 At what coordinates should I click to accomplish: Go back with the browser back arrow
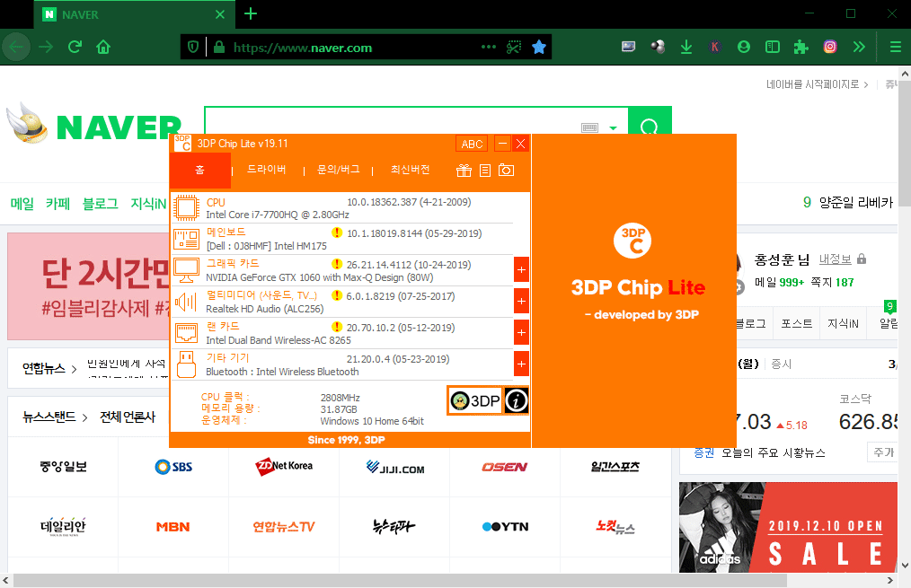coord(16,47)
